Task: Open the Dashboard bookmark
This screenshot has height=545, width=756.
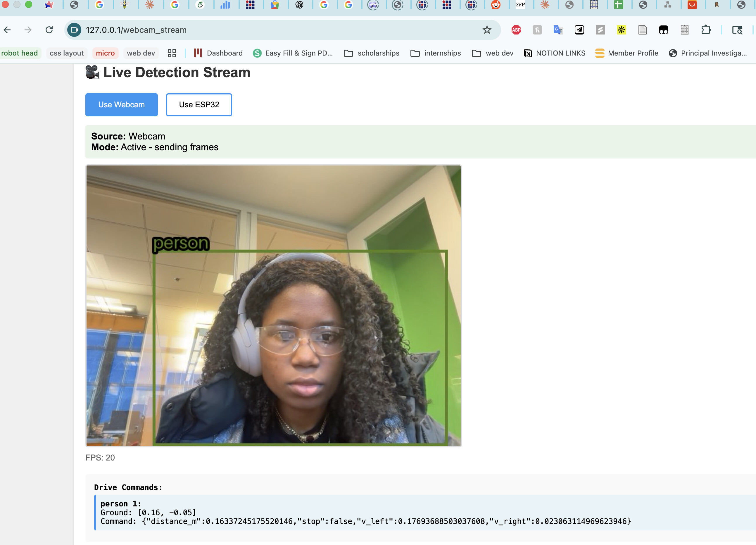Action: (218, 53)
